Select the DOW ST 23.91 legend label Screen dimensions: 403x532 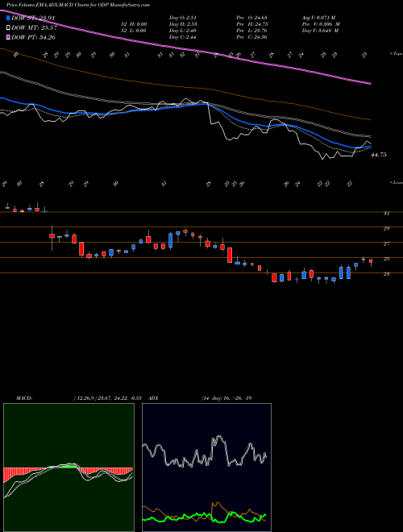point(33,18)
